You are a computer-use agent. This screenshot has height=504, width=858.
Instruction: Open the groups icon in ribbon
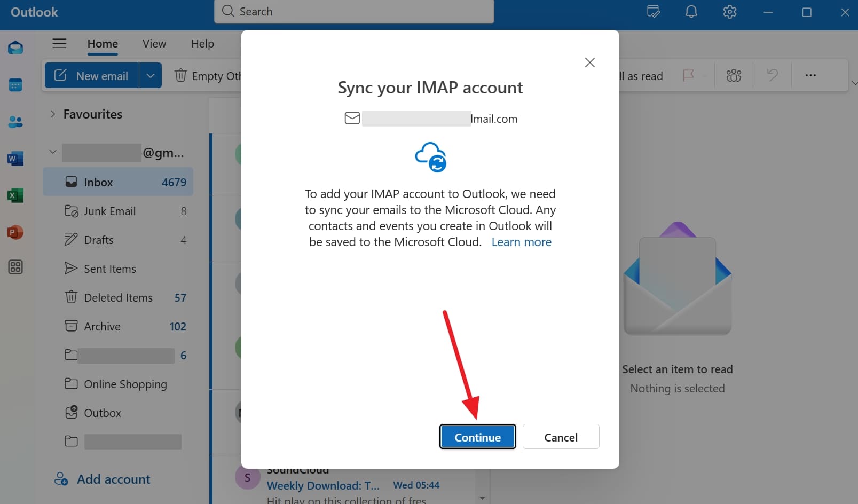coord(734,75)
